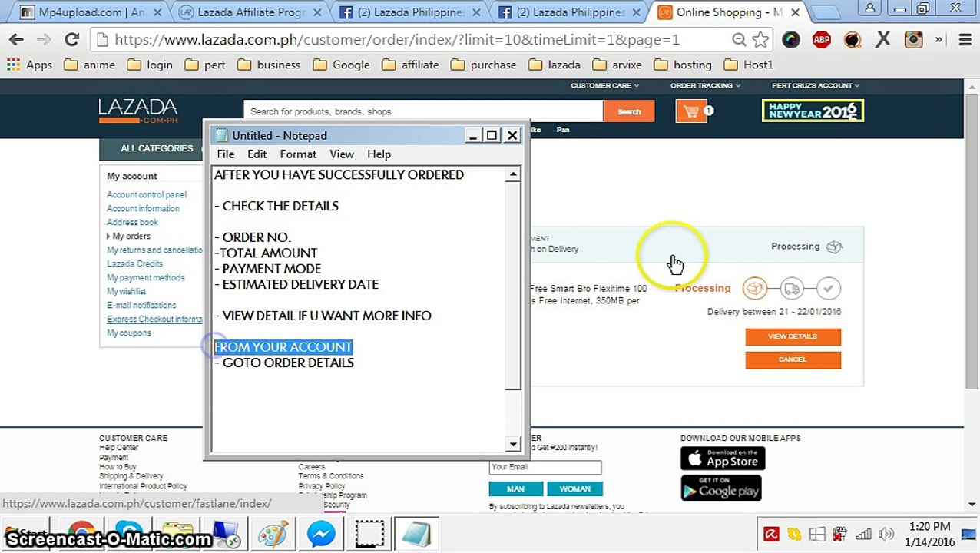
Task: Expand the Customer Care dropdown
Action: (604, 86)
